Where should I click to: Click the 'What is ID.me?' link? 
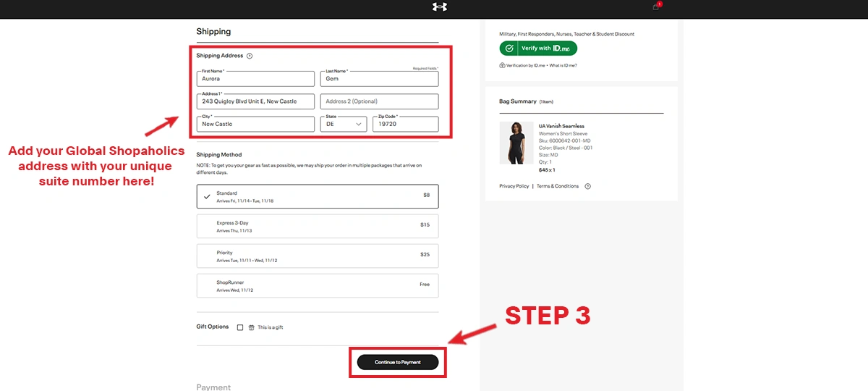click(563, 65)
